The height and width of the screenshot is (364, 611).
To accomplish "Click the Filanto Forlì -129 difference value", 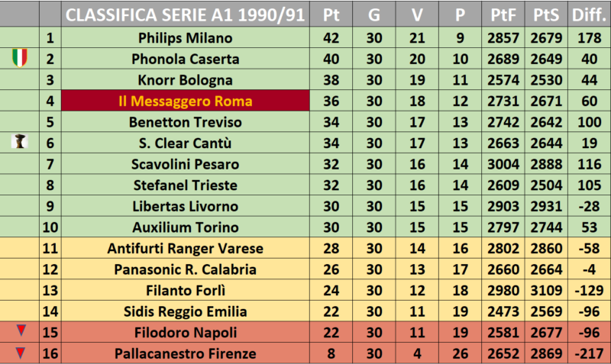I will click(589, 291).
